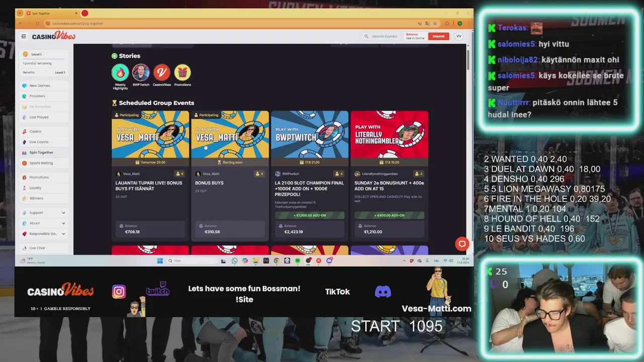Open Loyalty in sidebar
The height and width of the screenshot is (362, 644).
click(x=44, y=188)
